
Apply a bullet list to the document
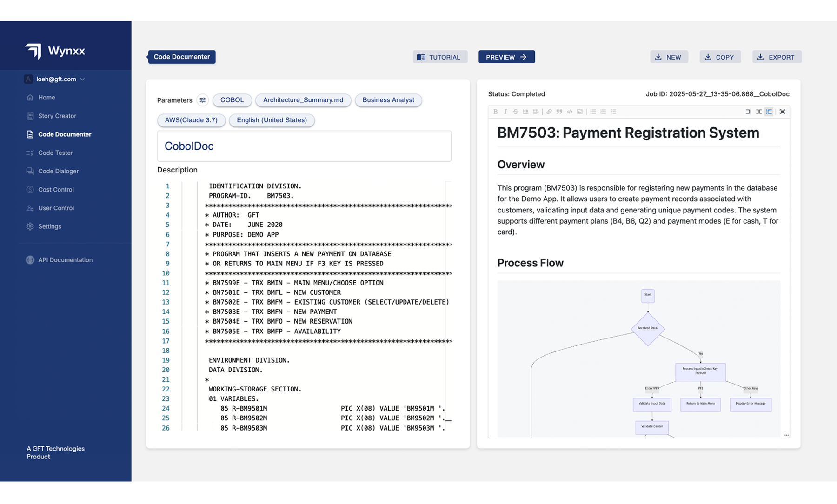point(593,112)
